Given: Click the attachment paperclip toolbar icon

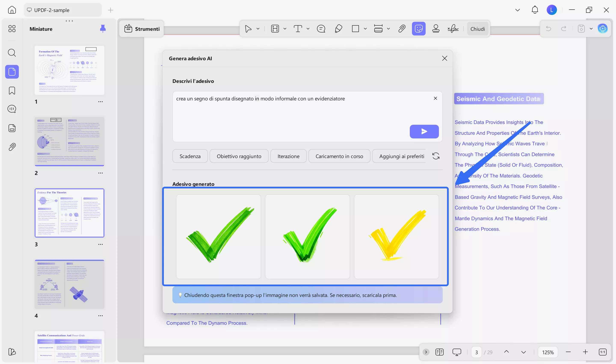Looking at the screenshot, I should 402,29.
